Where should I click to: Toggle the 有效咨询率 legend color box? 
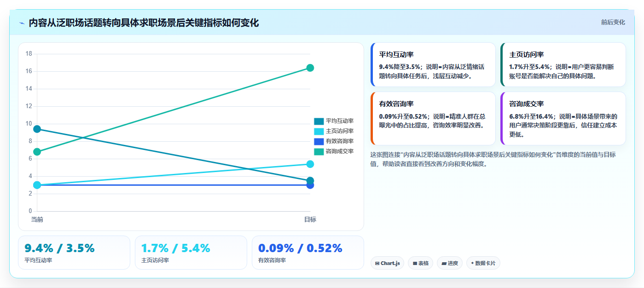point(319,141)
